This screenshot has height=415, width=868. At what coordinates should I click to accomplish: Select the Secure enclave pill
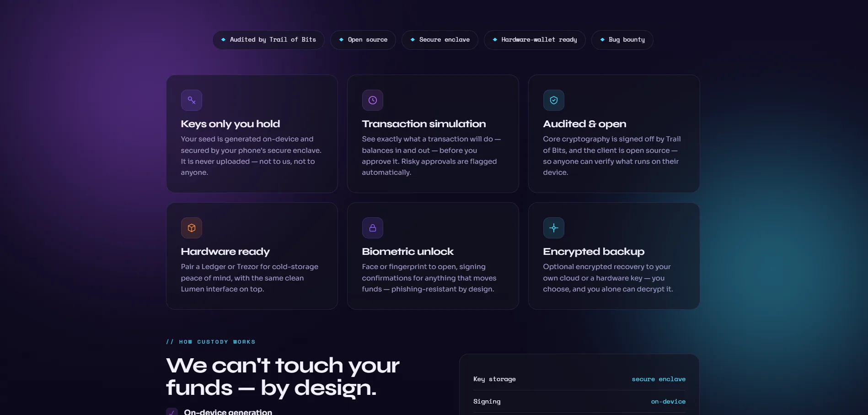(440, 40)
